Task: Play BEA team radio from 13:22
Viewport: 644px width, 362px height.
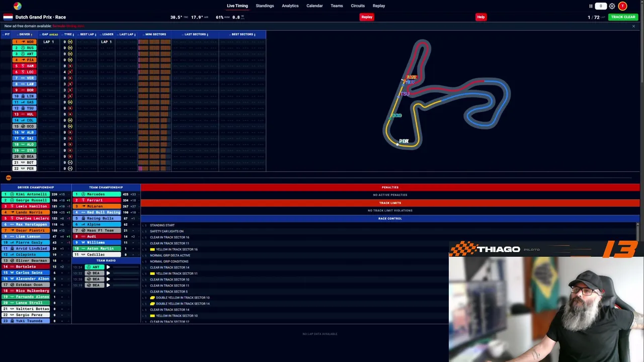Action: tap(108, 273)
